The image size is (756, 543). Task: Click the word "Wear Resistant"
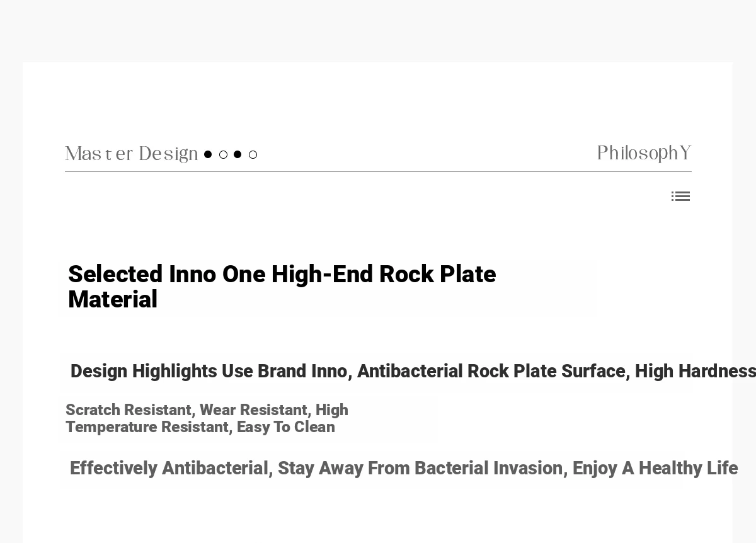pos(253,410)
